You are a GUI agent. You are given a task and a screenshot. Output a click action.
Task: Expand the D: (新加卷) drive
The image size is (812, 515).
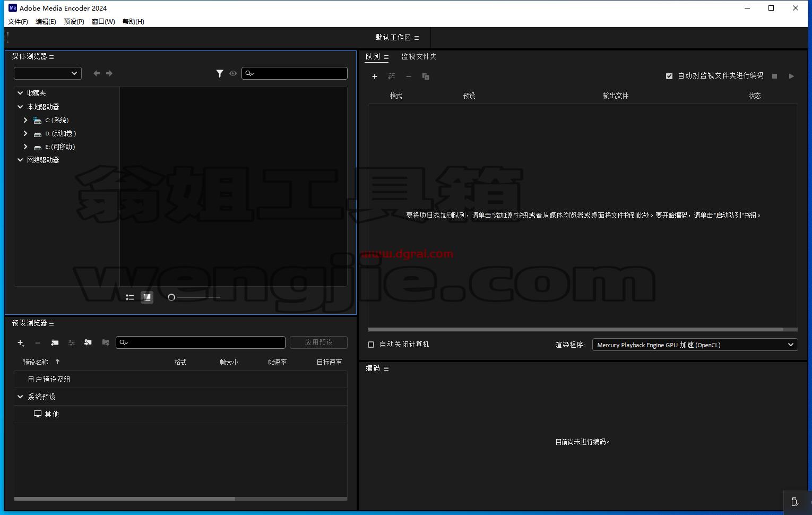click(25, 133)
